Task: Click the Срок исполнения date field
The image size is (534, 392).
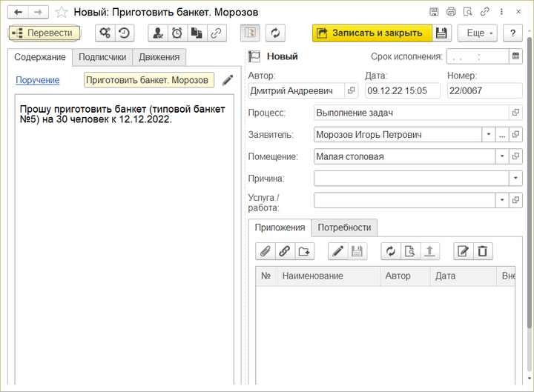Action: tap(478, 56)
